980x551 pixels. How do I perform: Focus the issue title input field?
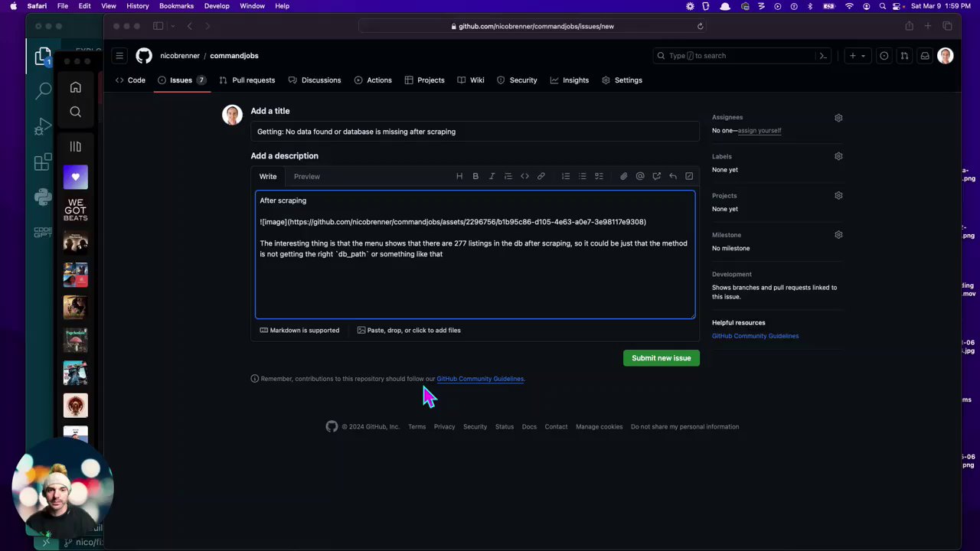475,132
